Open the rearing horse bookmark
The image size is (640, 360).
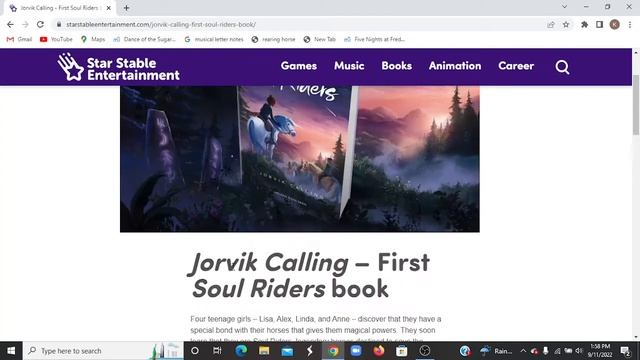tap(273, 39)
